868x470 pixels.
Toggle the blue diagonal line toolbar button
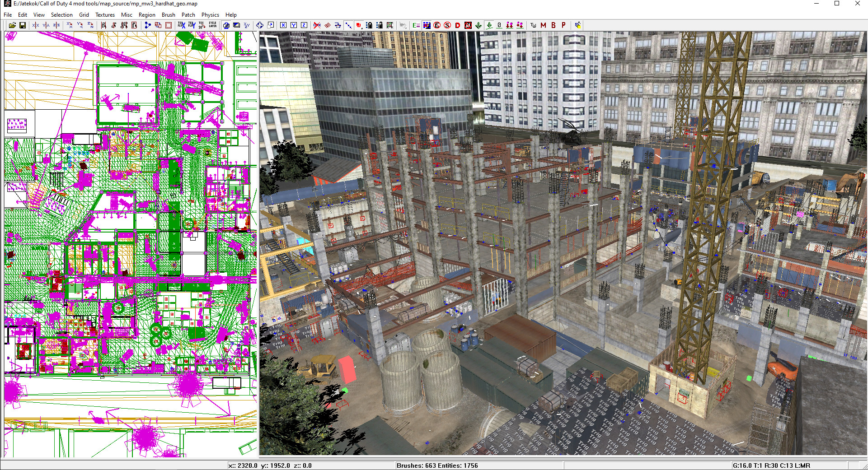click(348, 25)
